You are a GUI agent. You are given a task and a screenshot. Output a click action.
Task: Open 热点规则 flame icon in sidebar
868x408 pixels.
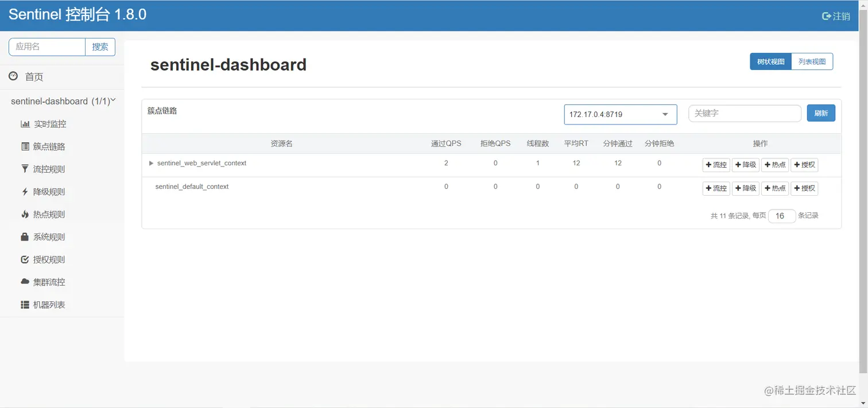pos(25,214)
